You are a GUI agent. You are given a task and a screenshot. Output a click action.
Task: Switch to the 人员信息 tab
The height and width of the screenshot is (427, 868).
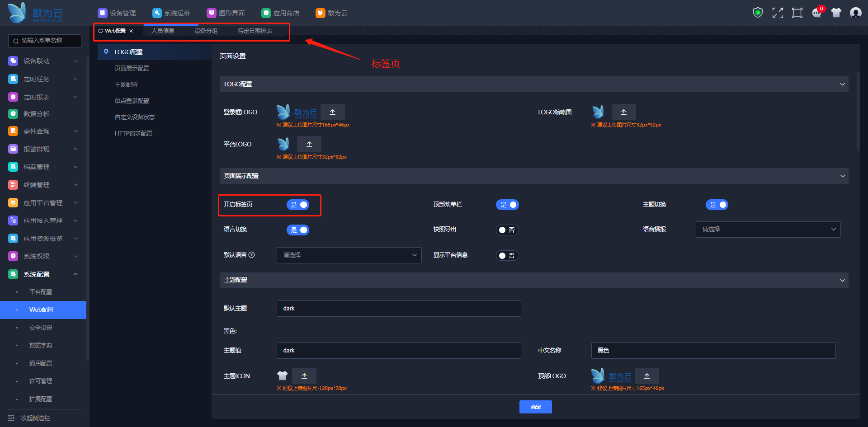click(x=163, y=31)
